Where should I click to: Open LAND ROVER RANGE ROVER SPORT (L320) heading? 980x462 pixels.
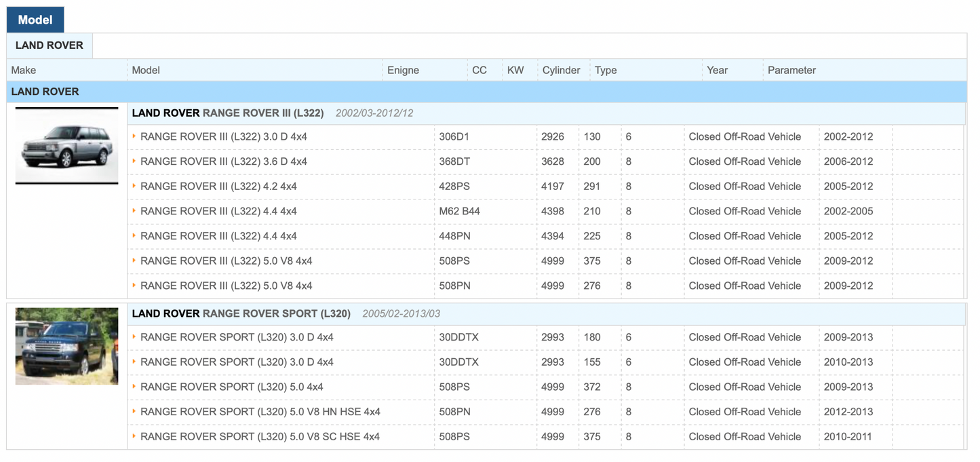(241, 313)
